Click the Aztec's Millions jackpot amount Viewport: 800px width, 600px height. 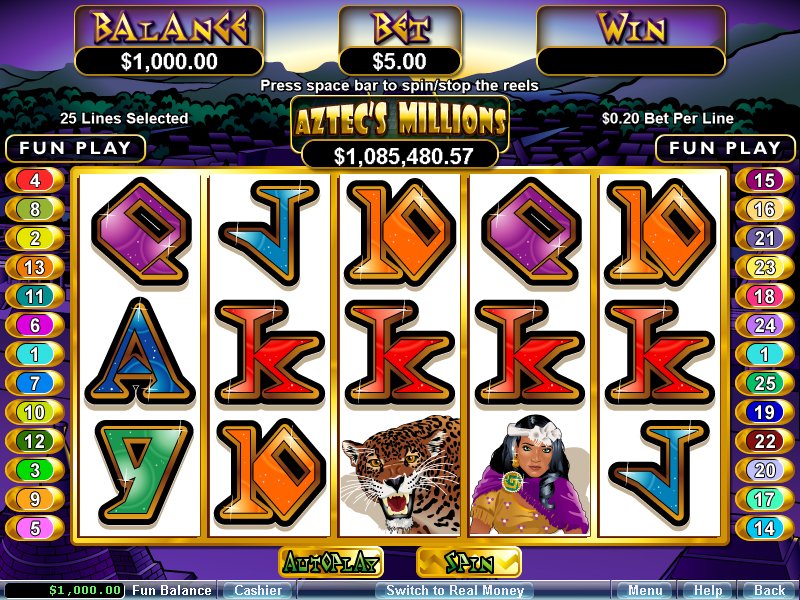[x=401, y=156]
